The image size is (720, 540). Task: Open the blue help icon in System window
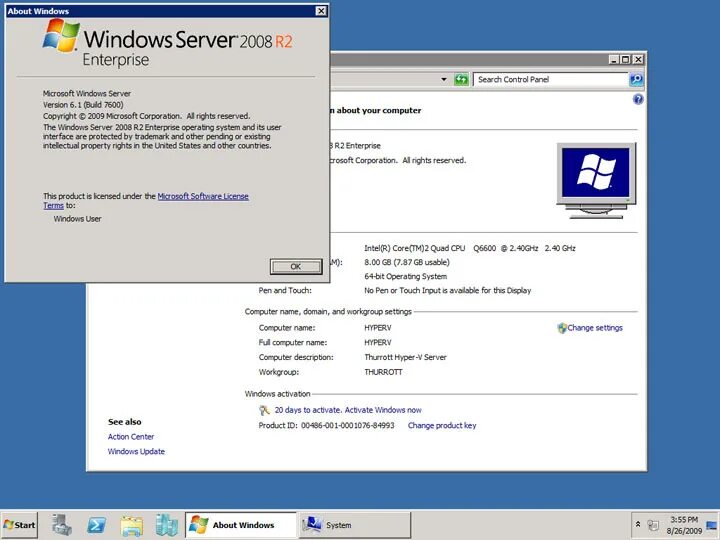tap(638, 99)
